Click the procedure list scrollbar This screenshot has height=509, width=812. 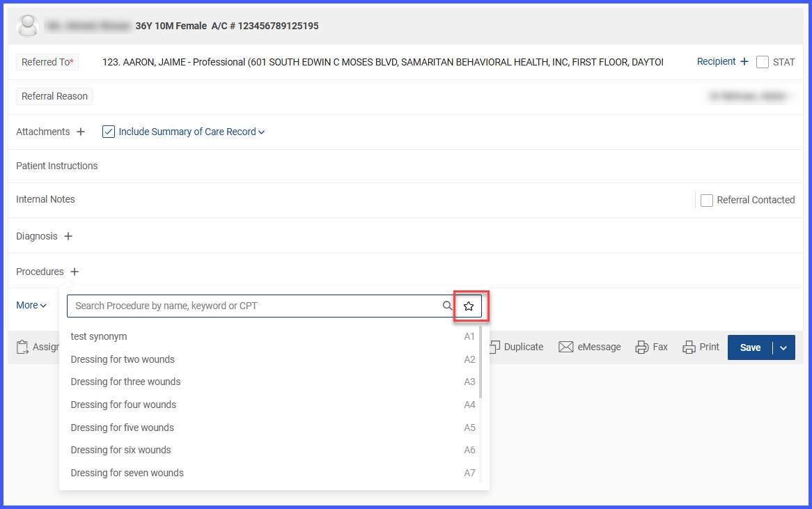point(481,363)
